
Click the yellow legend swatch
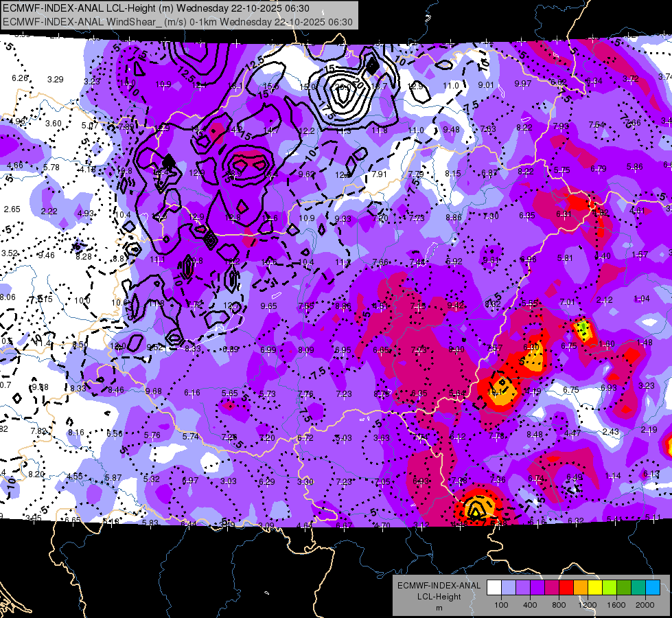point(595,588)
